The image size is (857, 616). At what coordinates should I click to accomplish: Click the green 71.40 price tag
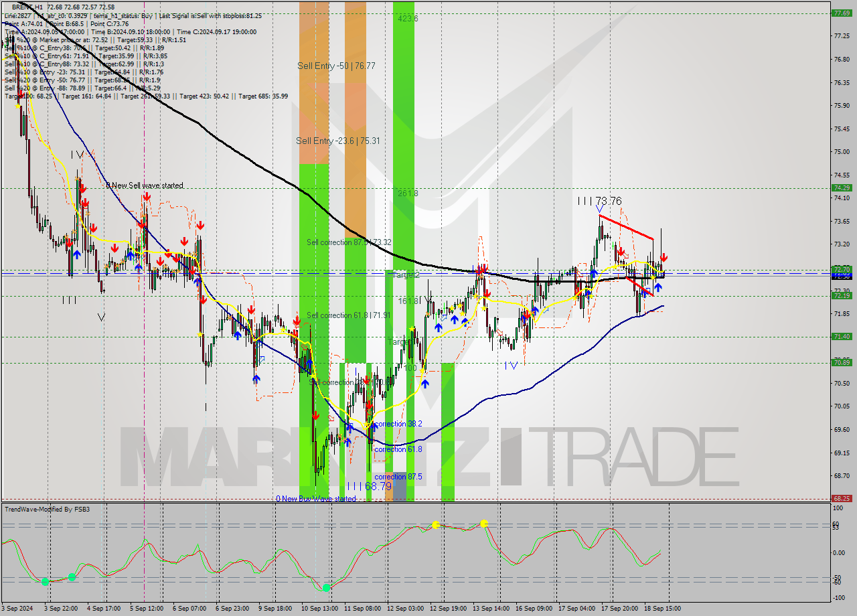[842, 336]
